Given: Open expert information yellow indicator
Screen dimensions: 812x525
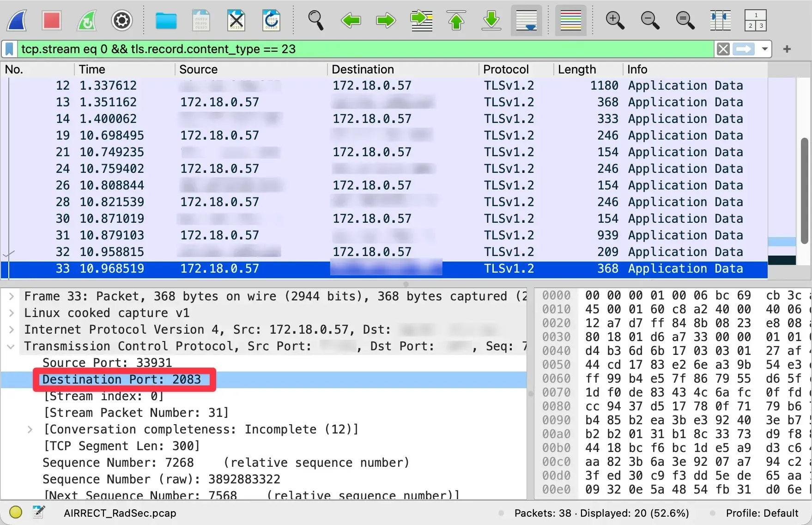Looking at the screenshot, I should [x=16, y=513].
